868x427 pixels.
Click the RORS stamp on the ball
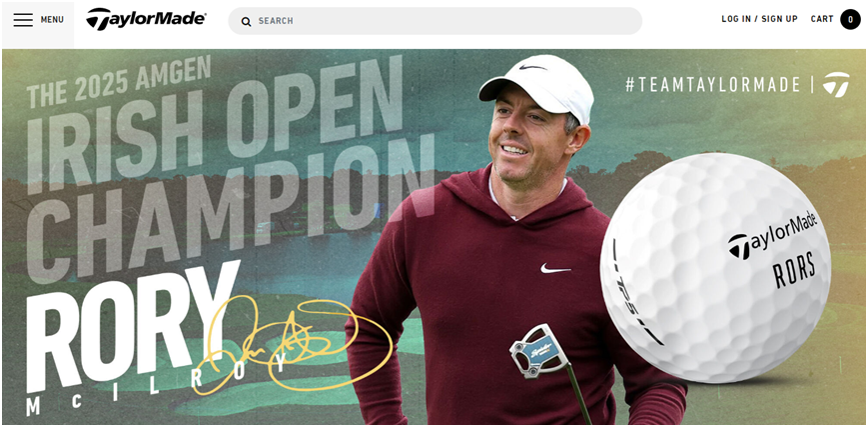pos(795,270)
